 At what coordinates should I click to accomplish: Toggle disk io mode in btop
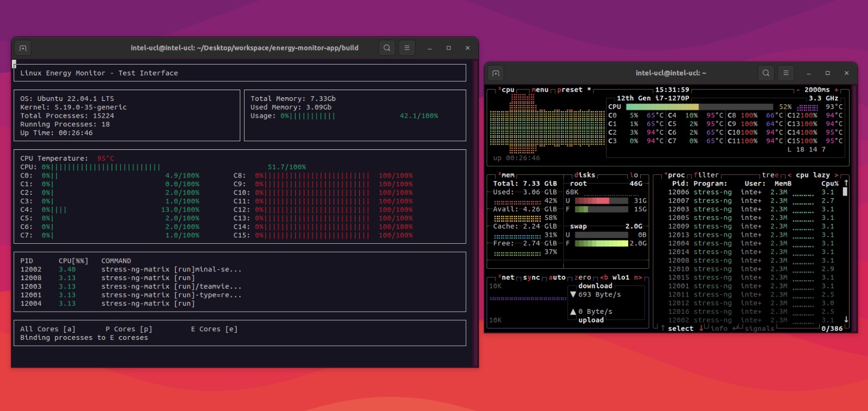[x=634, y=175]
